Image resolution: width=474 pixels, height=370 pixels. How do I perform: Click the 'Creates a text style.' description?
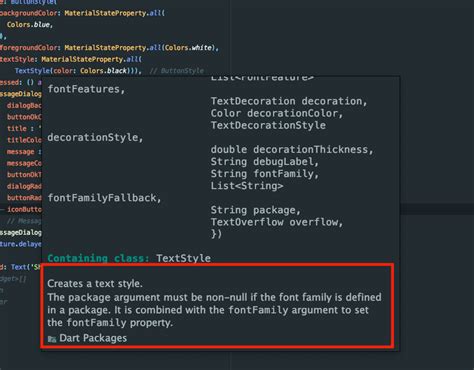pos(95,284)
